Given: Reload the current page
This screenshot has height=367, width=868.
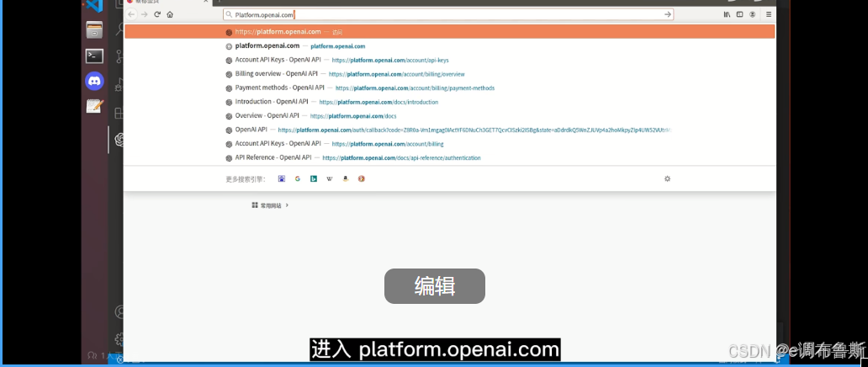Looking at the screenshot, I should click(x=157, y=14).
